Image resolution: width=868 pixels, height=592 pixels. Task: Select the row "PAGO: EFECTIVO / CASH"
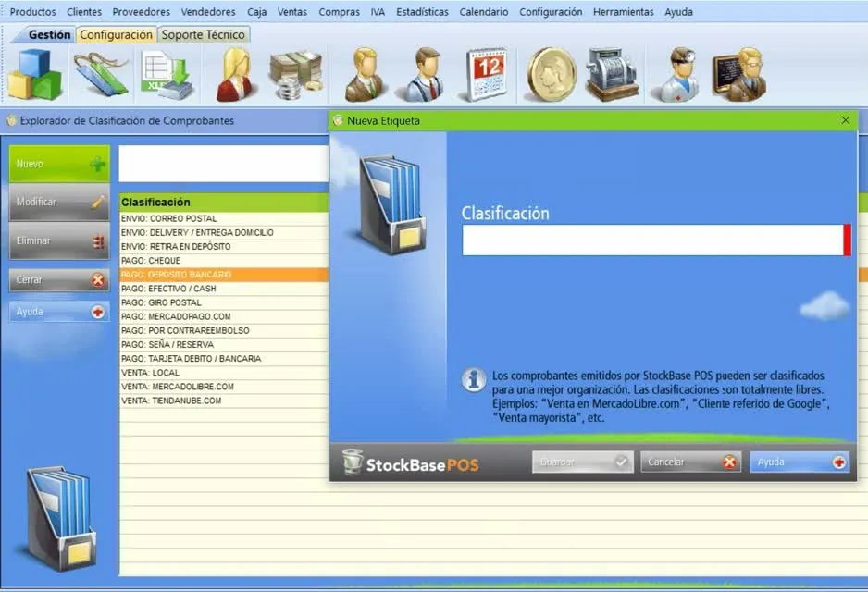pos(224,289)
